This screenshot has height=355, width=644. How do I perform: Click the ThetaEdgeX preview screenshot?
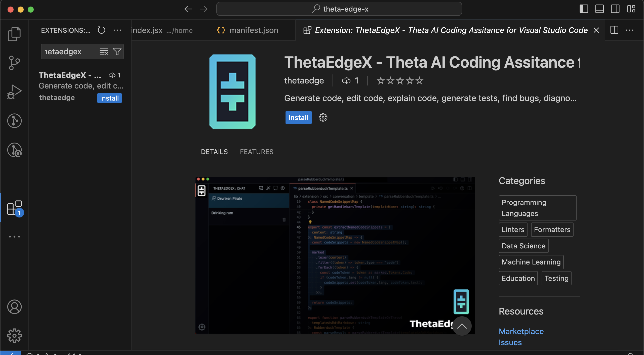point(335,255)
